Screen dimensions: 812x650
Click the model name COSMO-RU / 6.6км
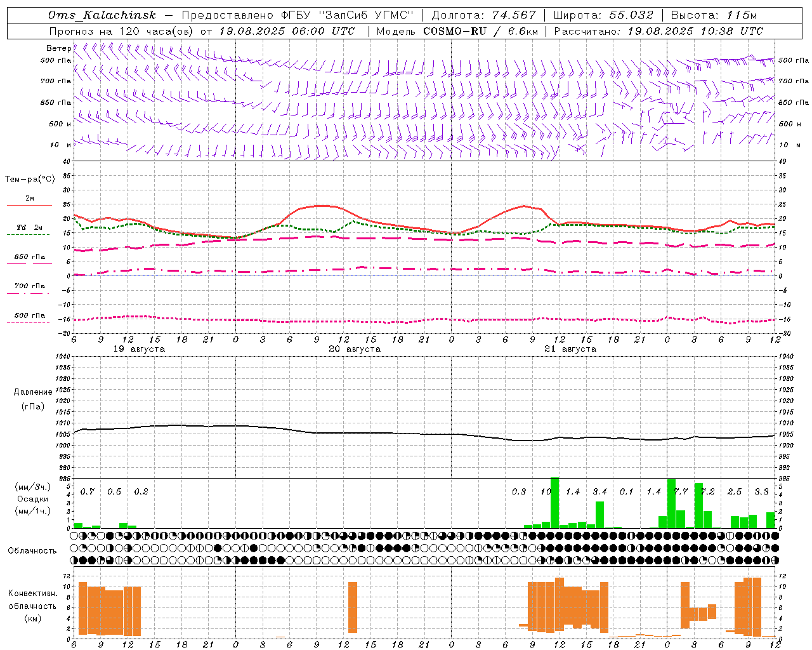click(x=481, y=31)
